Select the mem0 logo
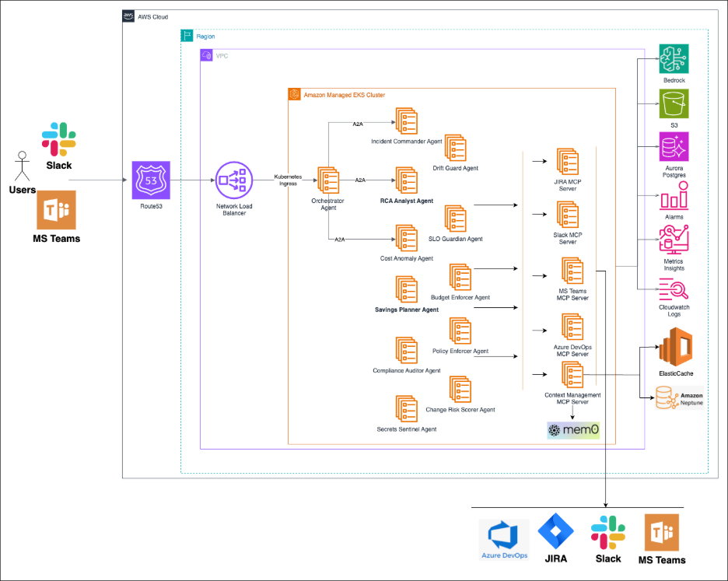728x581 pixels. click(574, 430)
